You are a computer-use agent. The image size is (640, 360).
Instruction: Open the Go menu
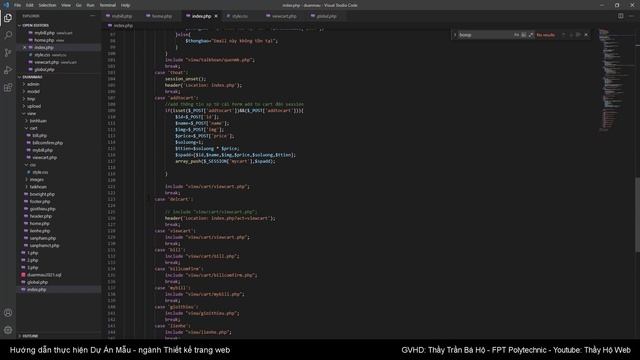78,5
